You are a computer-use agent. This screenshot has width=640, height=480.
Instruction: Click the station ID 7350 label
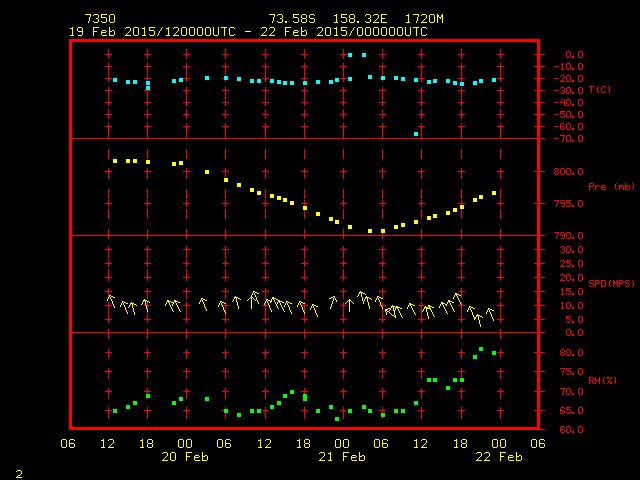tap(100, 19)
